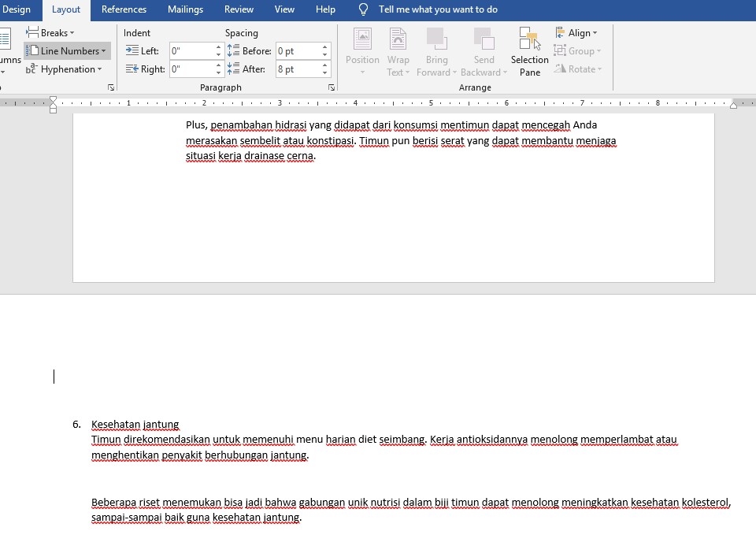The width and height of the screenshot is (756, 557).
Task: Increase the Left indent with up arrow
Action: point(218,47)
